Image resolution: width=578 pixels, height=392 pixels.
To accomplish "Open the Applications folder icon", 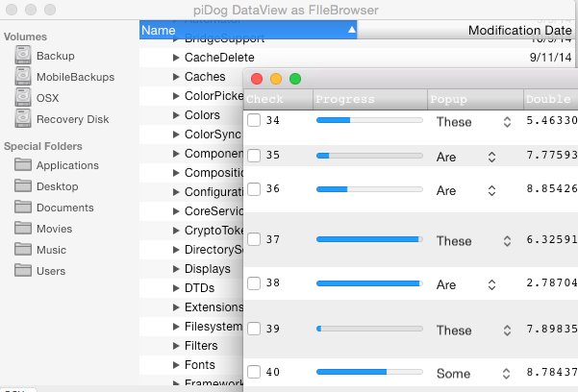I will pos(23,164).
